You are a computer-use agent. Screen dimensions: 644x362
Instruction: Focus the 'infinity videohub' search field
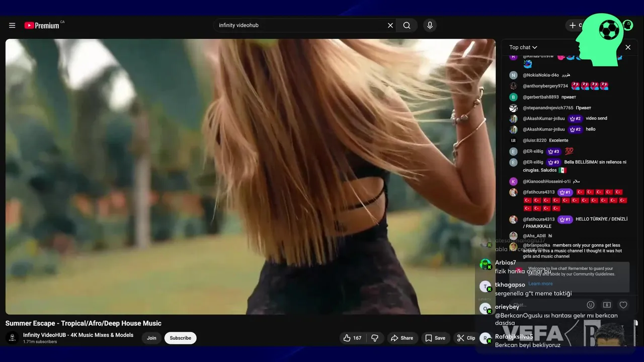[301, 25]
